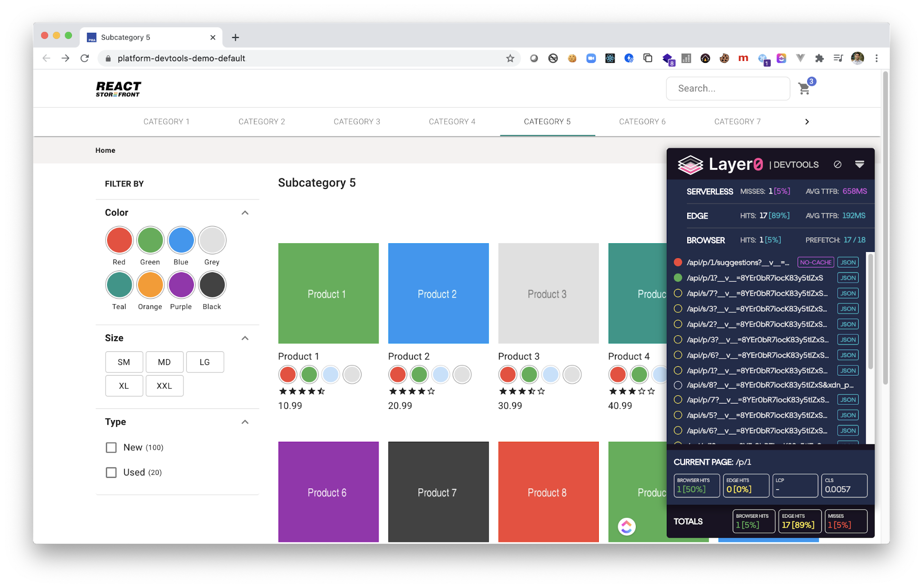Screen dimensions: 923x588
Task: Go forward in browser history
Action: (65, 58)
